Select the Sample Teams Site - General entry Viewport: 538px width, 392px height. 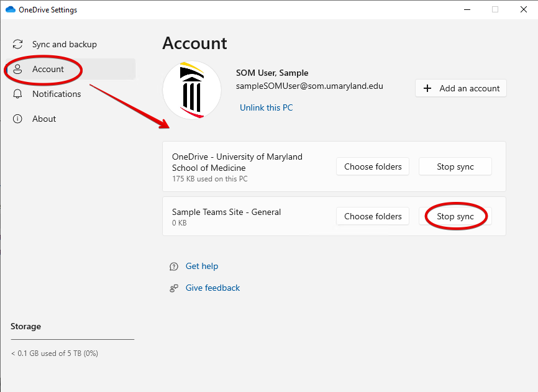coord(226,212)
